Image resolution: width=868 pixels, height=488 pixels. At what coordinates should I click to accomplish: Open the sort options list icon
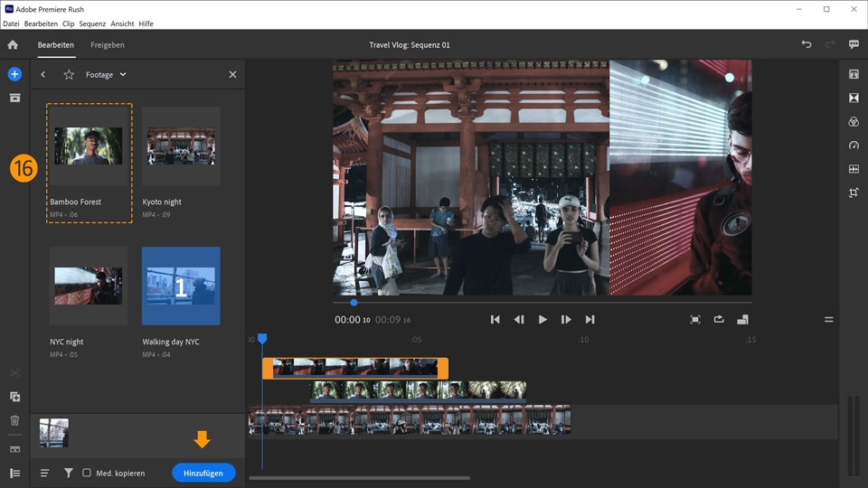click(x=45, y=473)
